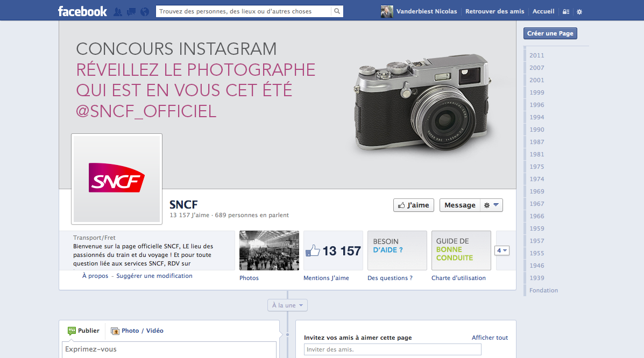Image resolution: width=644 pixels, height=358 pixels.
Task: Jump to 2011 on timeline
Action: [536, 55]
